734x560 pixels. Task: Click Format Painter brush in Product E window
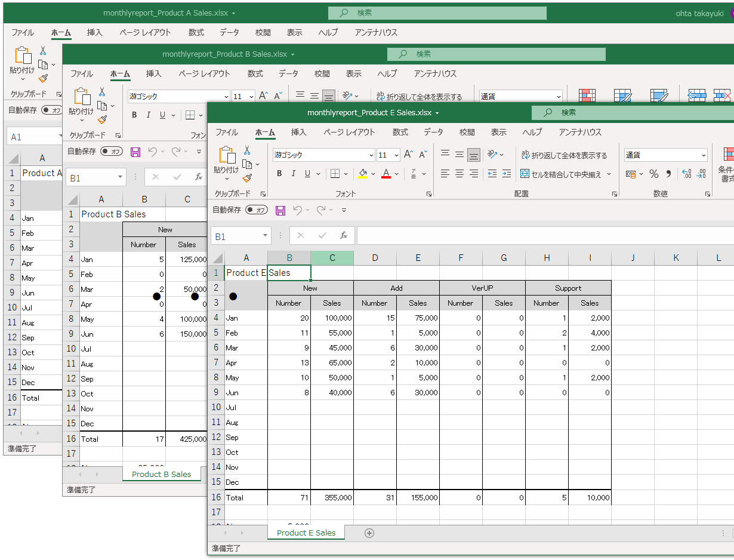[247, 177]
